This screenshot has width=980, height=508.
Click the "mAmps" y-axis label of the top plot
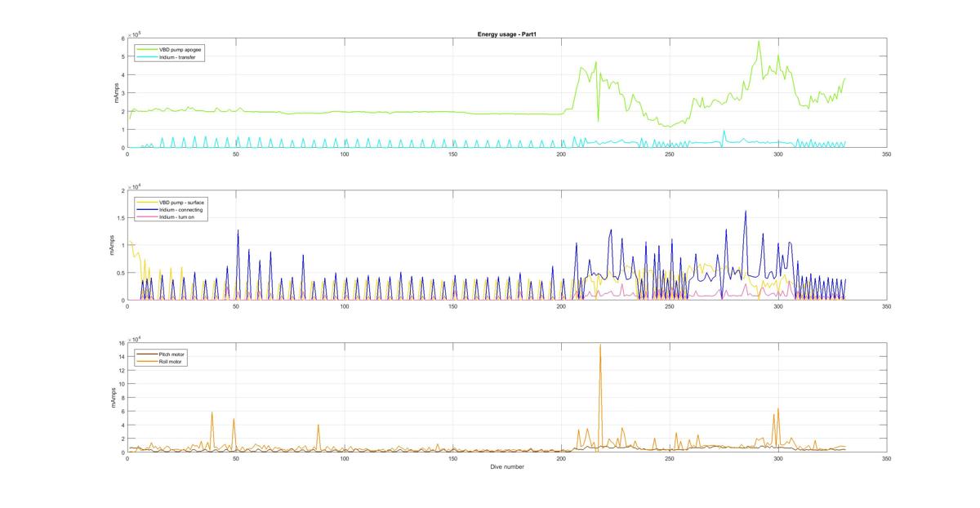(116, 93)
